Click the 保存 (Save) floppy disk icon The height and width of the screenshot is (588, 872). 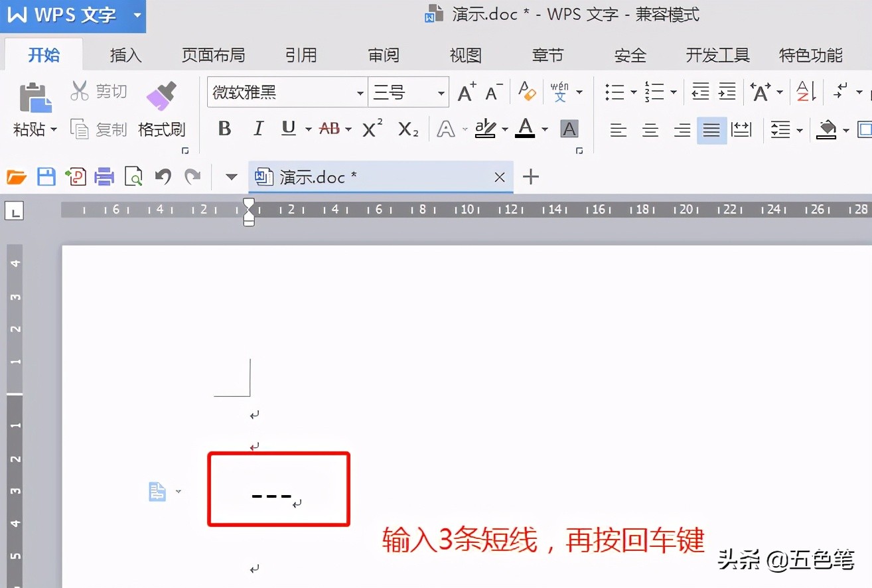(46, 177)
